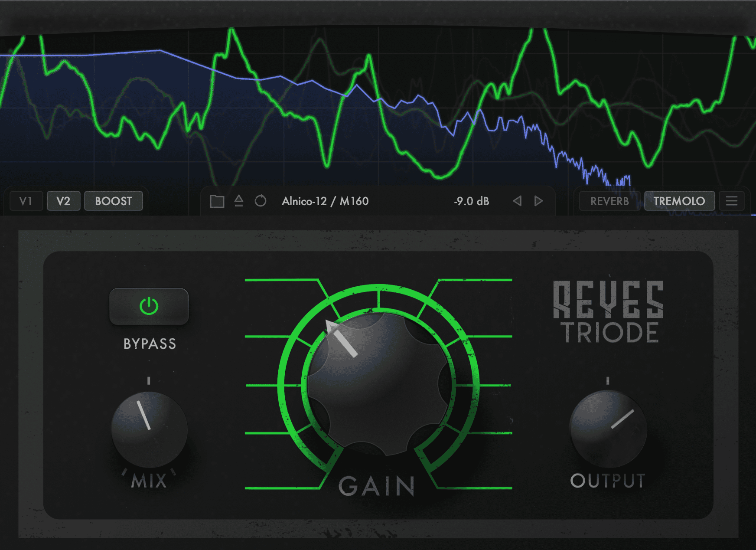Open the Alnico-12 / M160 cabinet selector

click(x=325, y=201)
